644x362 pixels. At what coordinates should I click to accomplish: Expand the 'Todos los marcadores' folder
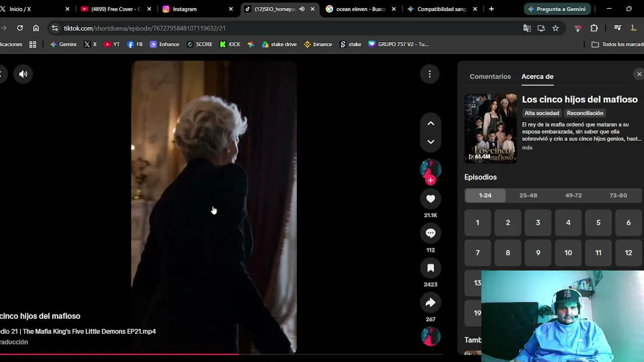point(617,44)
